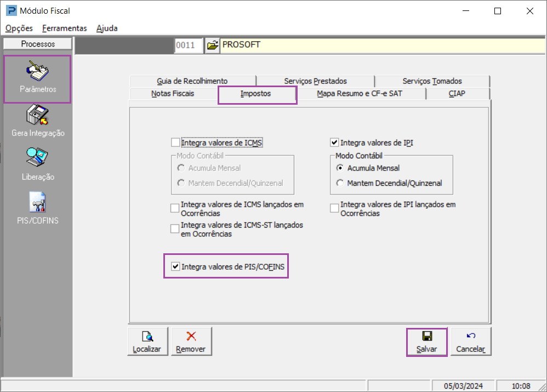Viewport: 547px width, 392px height.
Task: Click the company code field 0011
Action: pos(189,46)
